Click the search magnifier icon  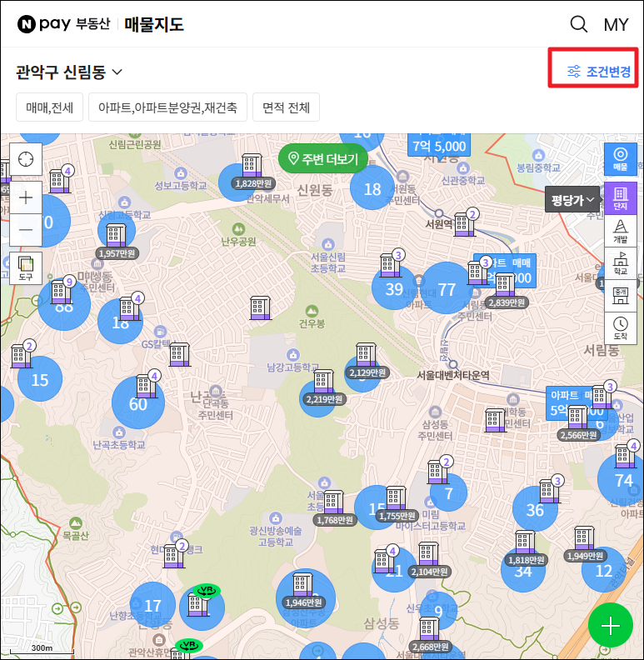point(578,24)
